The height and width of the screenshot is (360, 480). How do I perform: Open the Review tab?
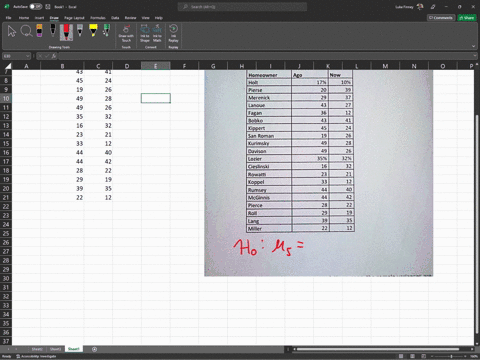pyautogui.click(x=130, y=18)
